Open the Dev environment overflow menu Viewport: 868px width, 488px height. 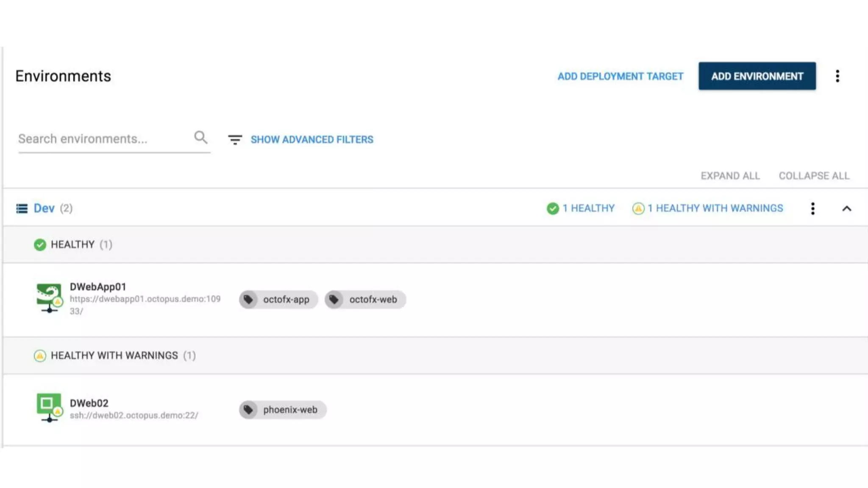click(x=812, y=208)
